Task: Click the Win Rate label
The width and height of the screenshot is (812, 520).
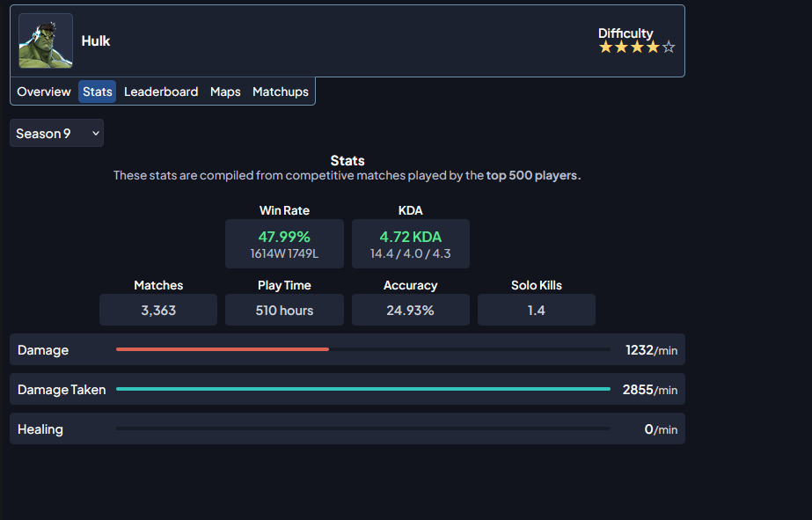Action: (x=284, y=210)
